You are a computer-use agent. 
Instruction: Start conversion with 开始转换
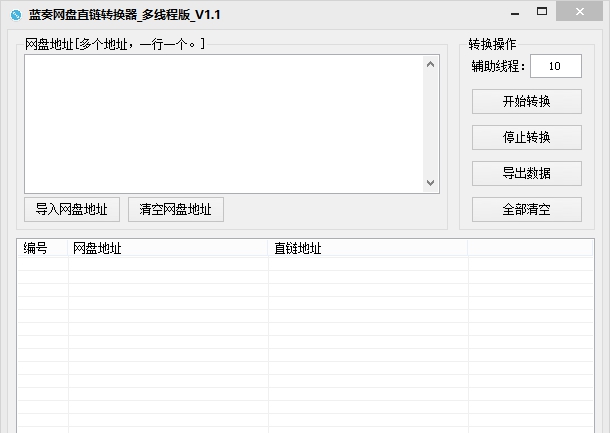click(527, 102)
